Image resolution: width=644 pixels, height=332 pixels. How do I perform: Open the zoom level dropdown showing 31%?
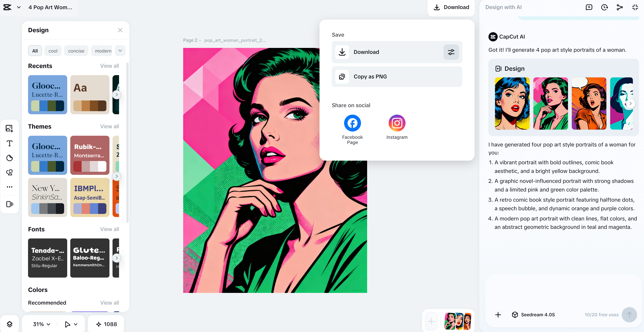click(x=41, y=324)
